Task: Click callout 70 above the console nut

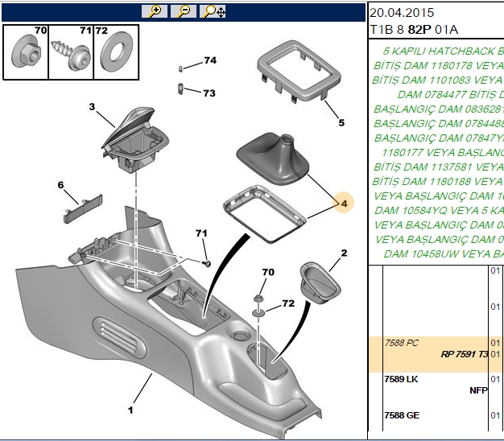Action: pos(268,272)
